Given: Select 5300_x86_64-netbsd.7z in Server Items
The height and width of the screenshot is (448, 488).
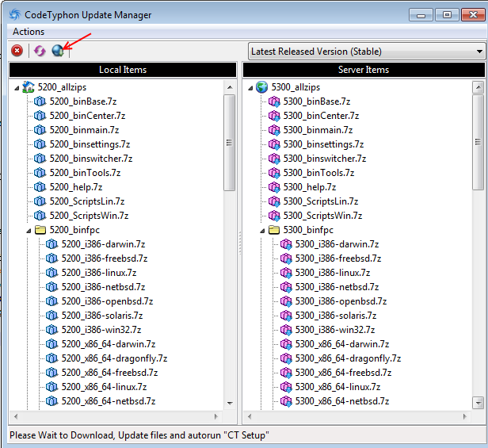Looking at the screenshot, I should click(x=342, y=401).
